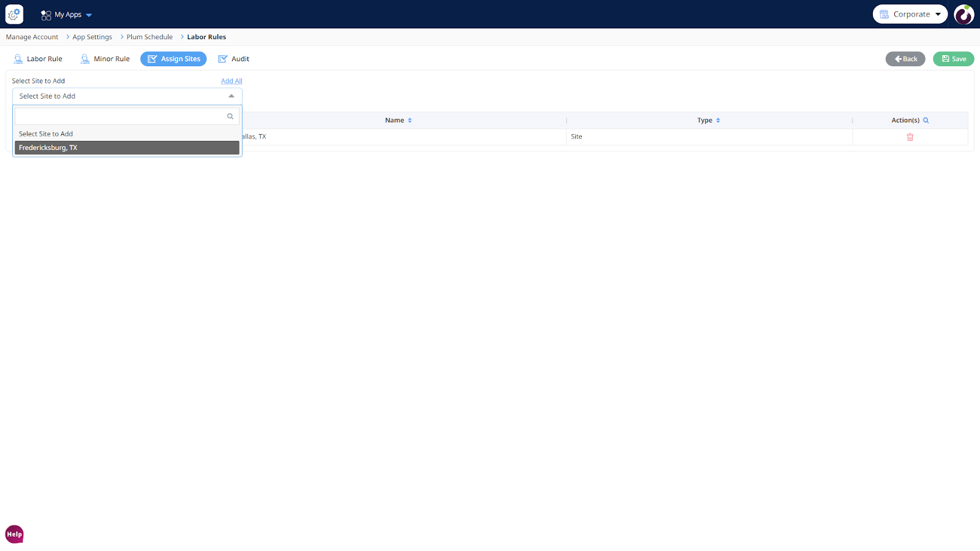The width and height of the screenshot is (980, 551).
Task: Focus the site search input field
Action: coord(120,116)
